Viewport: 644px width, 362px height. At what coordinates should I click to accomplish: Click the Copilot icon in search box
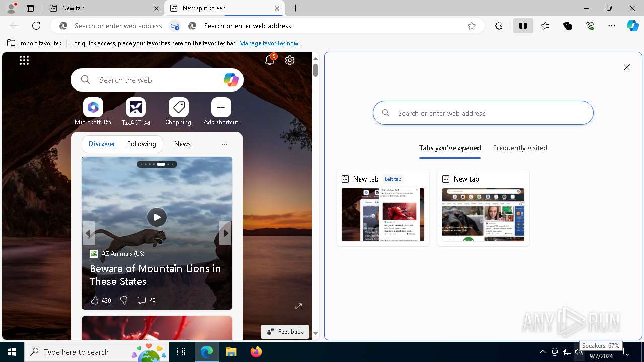coord(231,80)
